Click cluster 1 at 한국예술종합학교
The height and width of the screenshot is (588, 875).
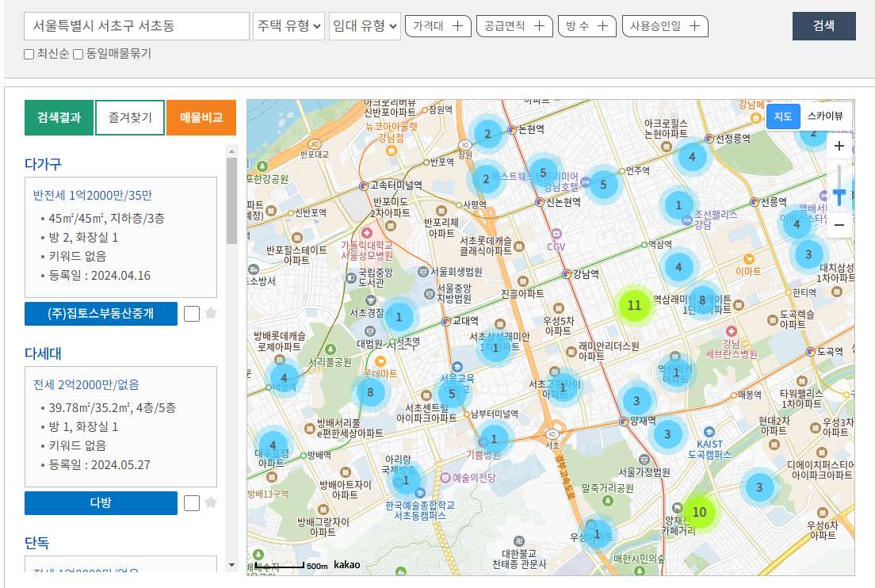[x=407, y=480]
